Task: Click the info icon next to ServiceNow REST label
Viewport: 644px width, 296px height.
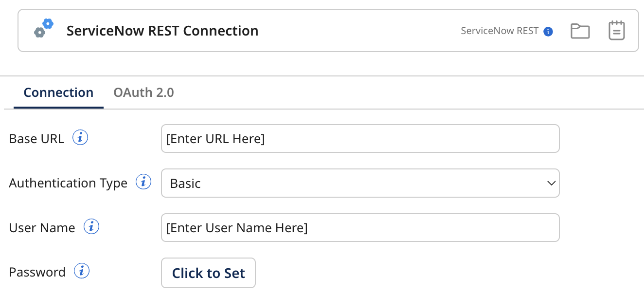Action: (548, 31)
